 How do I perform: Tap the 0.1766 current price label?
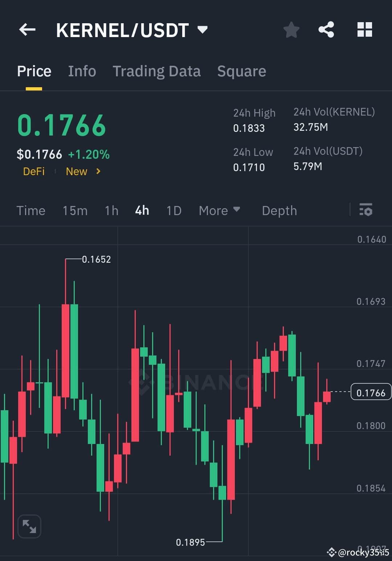point(370,392)
